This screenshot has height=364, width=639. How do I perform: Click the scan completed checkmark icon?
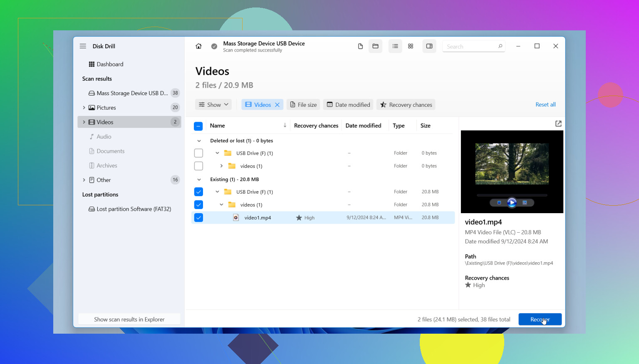[214, 47]
